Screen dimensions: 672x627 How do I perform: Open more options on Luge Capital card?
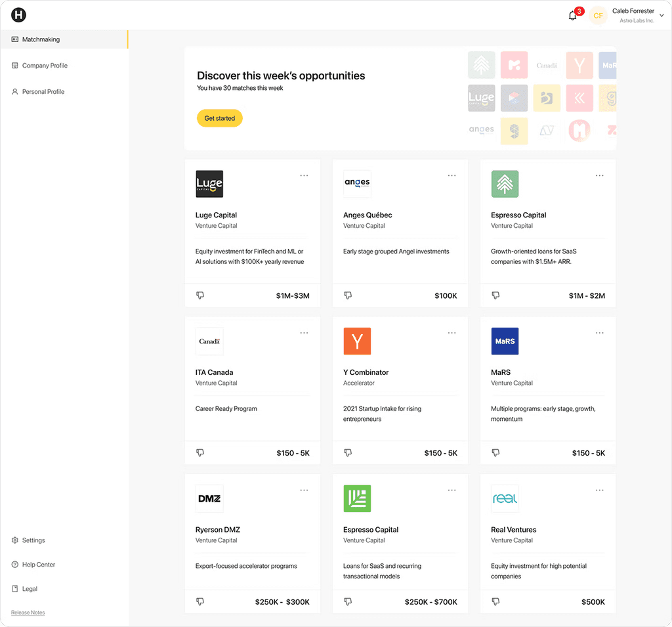click(x=304, y=176)
